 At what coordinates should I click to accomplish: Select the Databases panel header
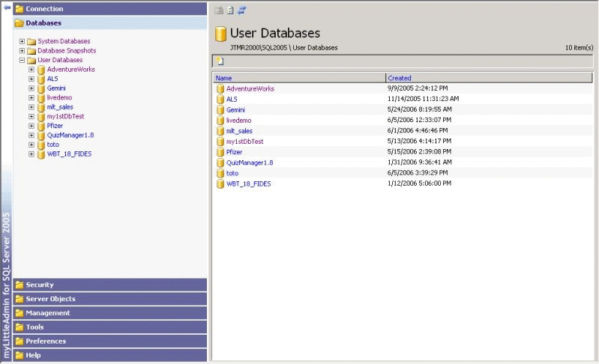(x=110, y=23)
